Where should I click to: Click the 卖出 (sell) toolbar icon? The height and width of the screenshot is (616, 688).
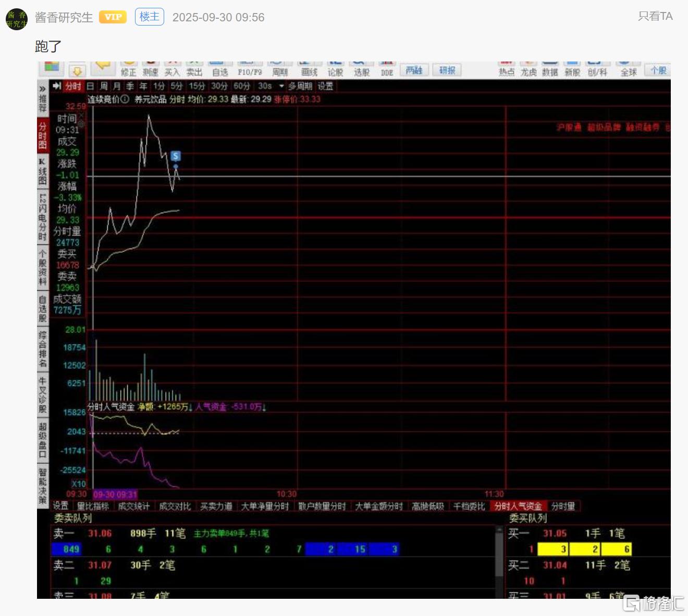pos(194,69)
